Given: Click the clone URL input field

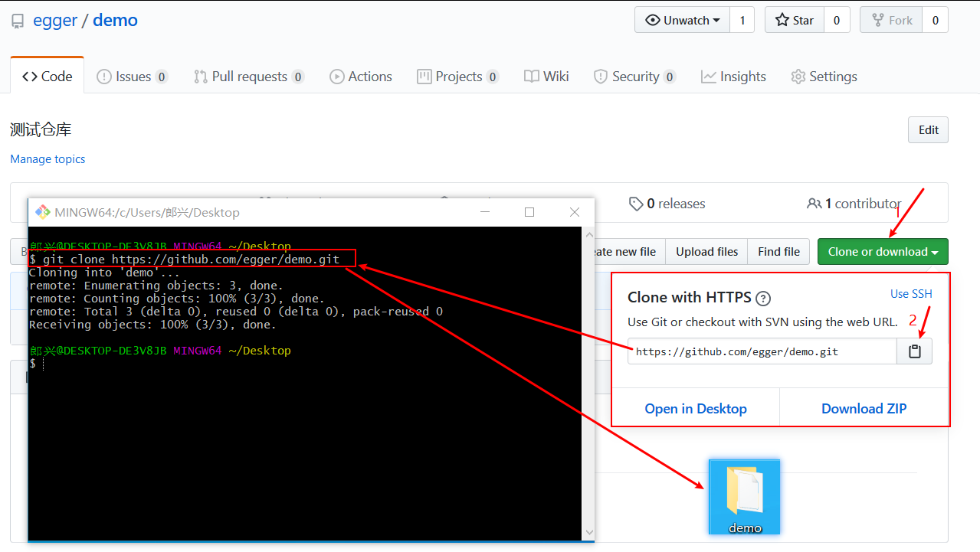Looking at the screenshot, I should (x=762, y=351).
